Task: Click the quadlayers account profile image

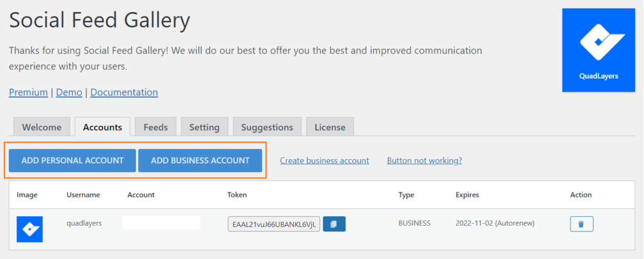Action: tap(30, 229)
